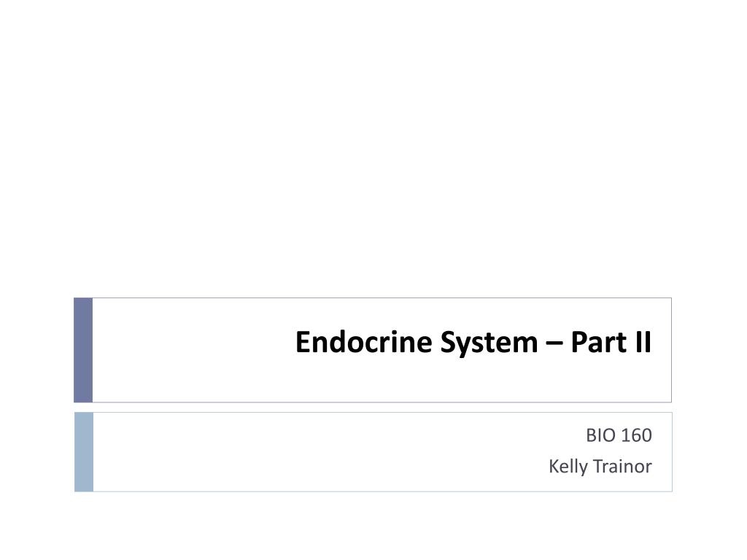Screen dimensions: 747x560
Task: Click the light blue subtitle accent bar
Action: [84, 452]
